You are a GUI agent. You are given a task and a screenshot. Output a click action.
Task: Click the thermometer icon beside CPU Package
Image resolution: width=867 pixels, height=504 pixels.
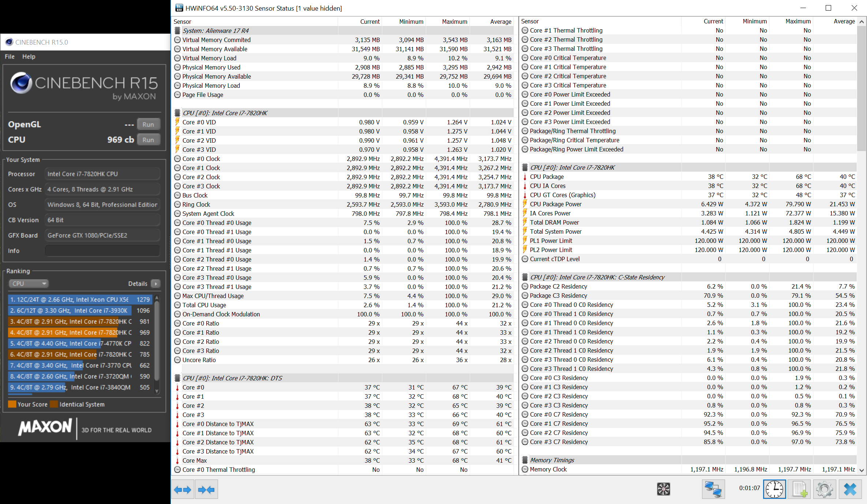[x=525, y=177]
